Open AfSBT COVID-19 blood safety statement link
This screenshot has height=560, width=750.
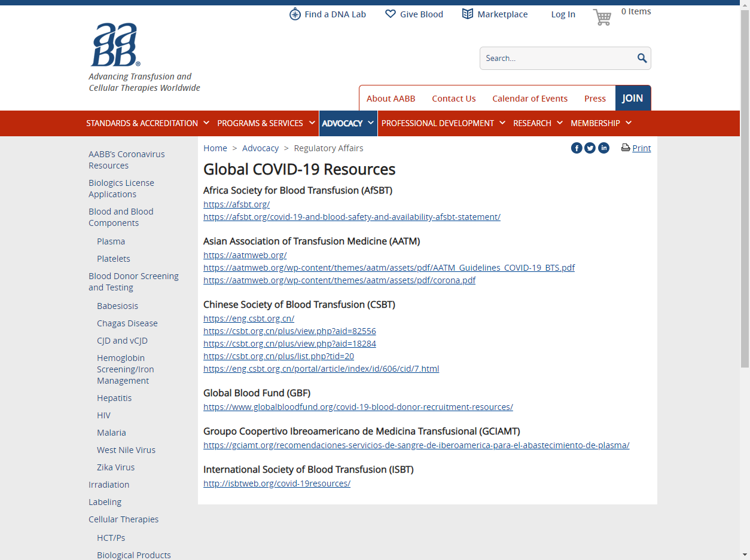pyautogui.click(x=352, y=217)
